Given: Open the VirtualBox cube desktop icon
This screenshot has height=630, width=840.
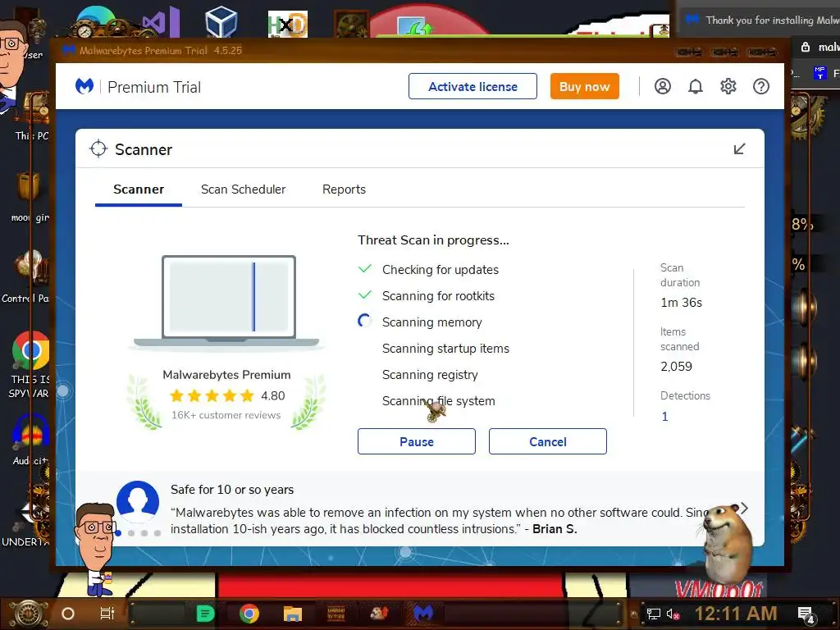Looking at the screenshot, I should pos(221,22).
